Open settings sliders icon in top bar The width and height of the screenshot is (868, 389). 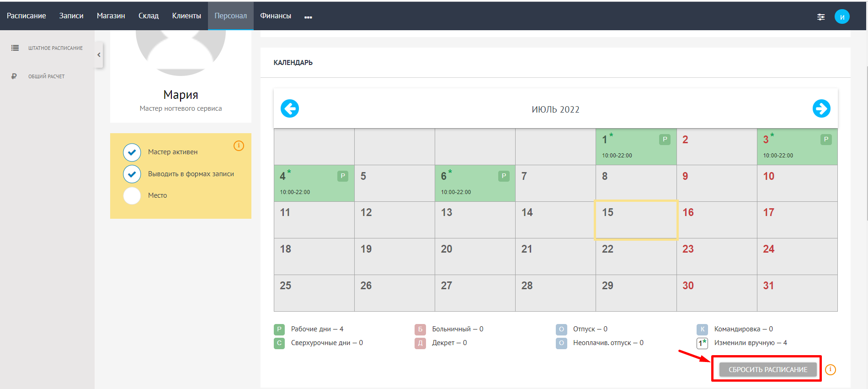point(821,17)
